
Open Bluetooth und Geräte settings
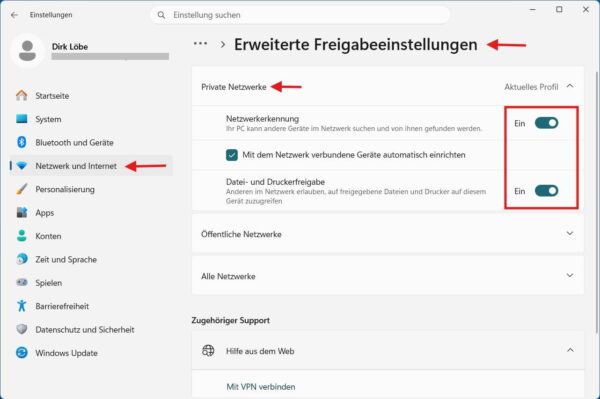[x=91, y=142]
